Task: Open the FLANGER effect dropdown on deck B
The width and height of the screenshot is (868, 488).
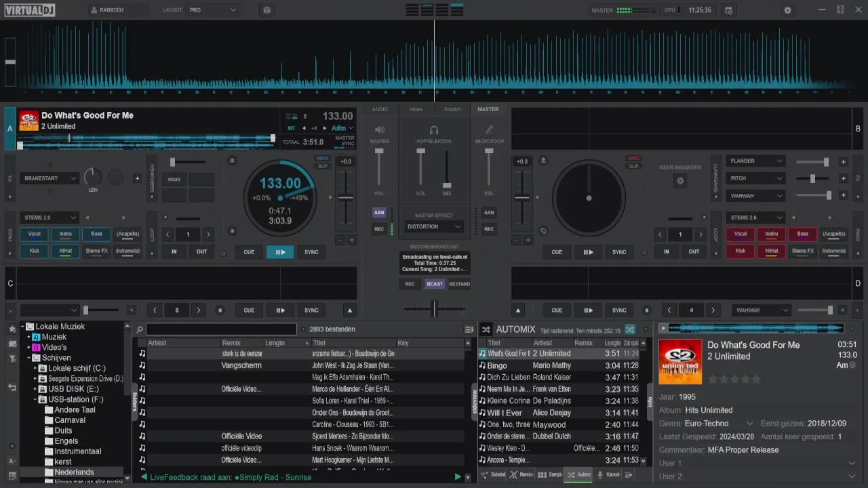Action: (x=755, y=161)
